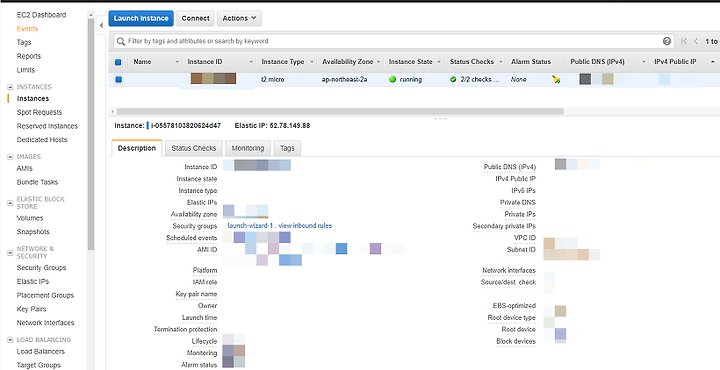Open Spot Requests in the sidebar
This screenshot has height=370, width=720.
click(39, 112)
